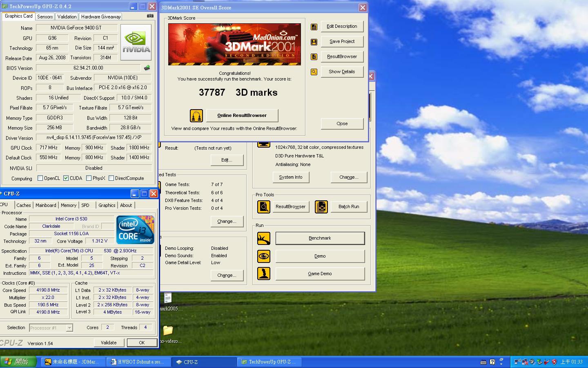This screenshot has width=588, height=368.
Task: Click the Benchmark run icon
Action: coord(264,238)
